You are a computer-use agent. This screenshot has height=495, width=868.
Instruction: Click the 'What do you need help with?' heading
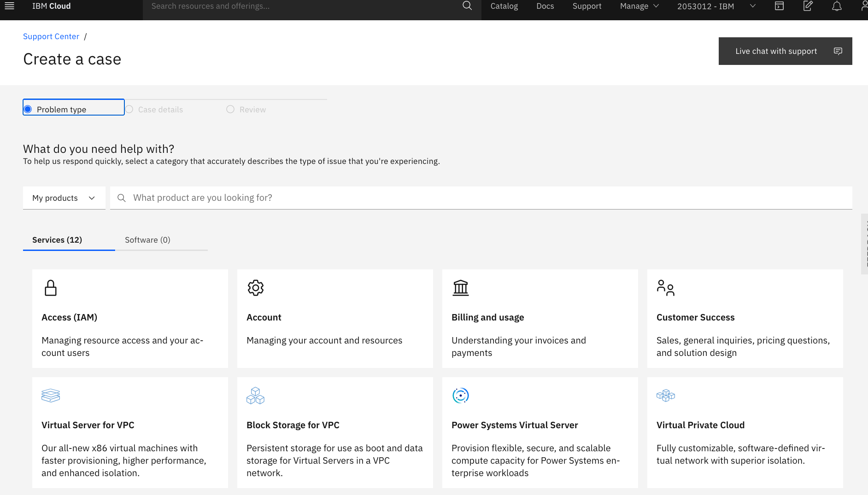tap(99, 149)
